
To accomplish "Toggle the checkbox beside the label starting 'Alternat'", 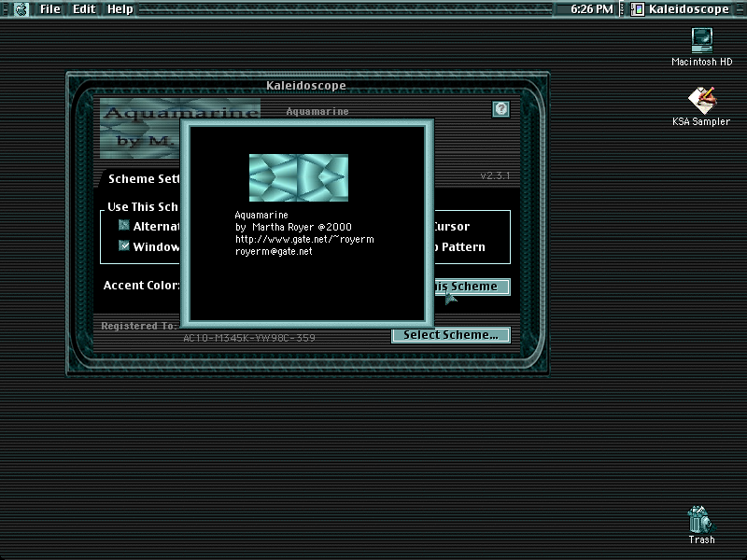I will [124, 225].
